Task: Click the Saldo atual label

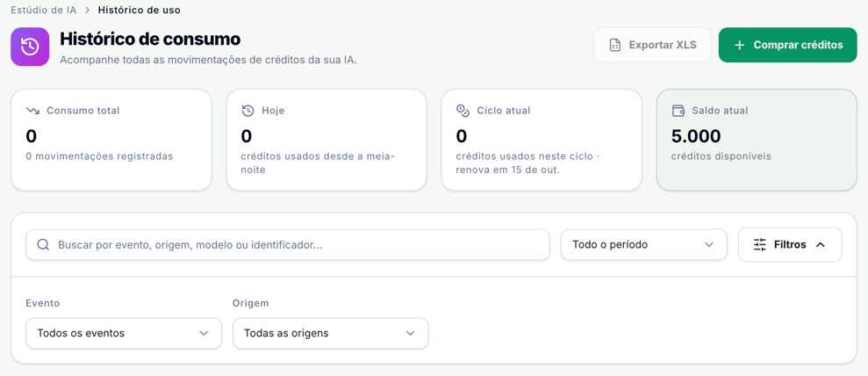Action: (x=720, y=111)
